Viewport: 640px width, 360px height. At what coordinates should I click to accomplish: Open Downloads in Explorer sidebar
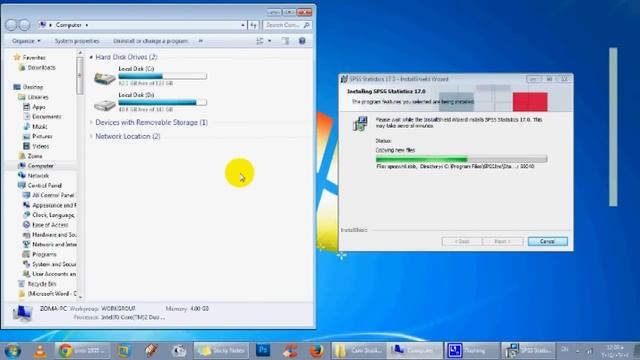41,67
